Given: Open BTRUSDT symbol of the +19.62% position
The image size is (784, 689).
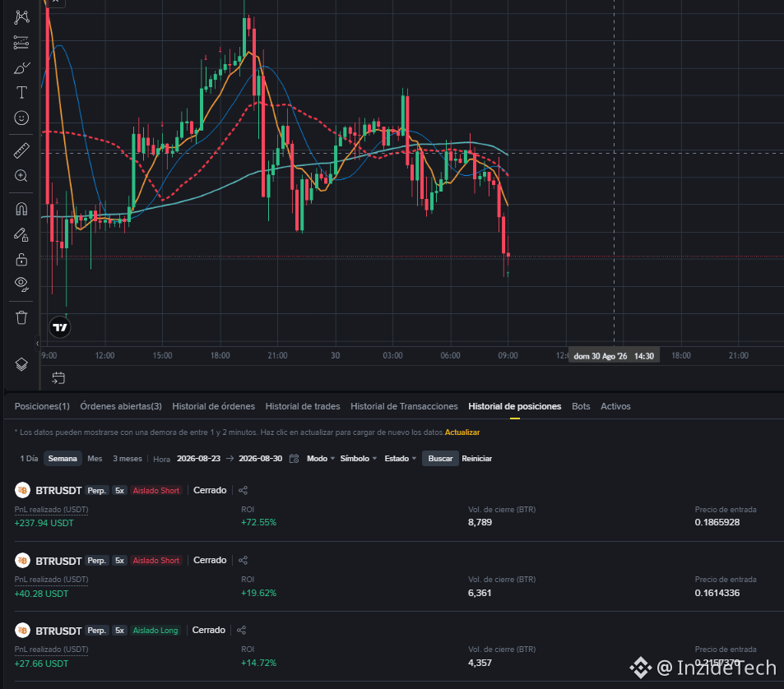Looking at the screenshot, I should (58, 561).
